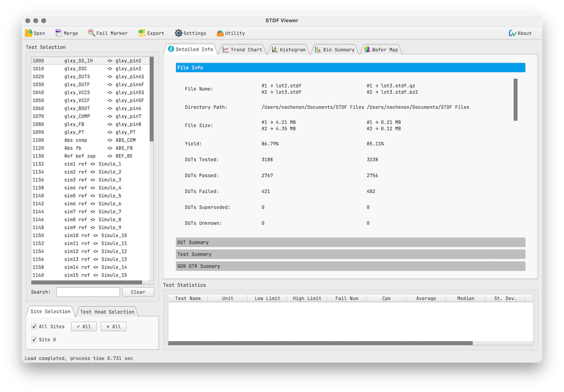The width and height of the screenshot is (564, 392).
Task: Select test 1020 glxy_OUTS
Action: [90, 77]
